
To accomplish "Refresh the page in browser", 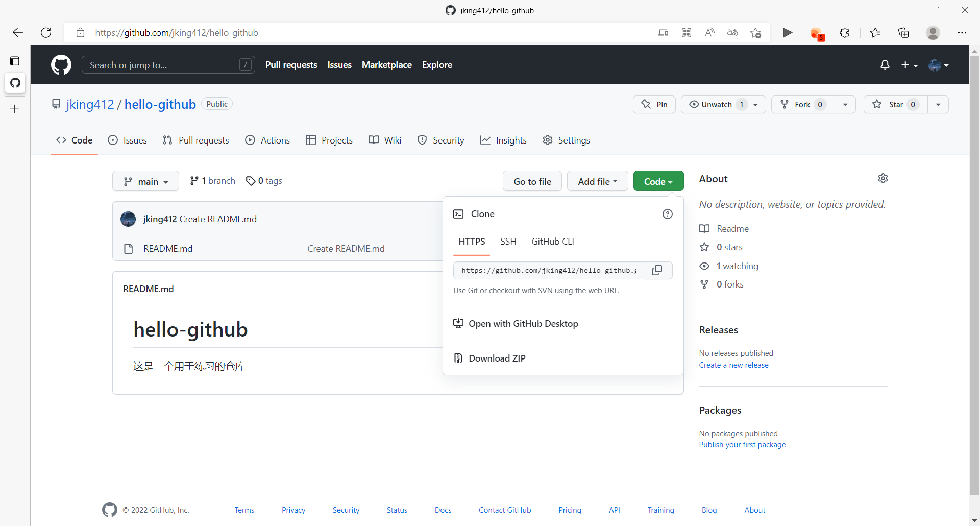I will click(46, 33).
